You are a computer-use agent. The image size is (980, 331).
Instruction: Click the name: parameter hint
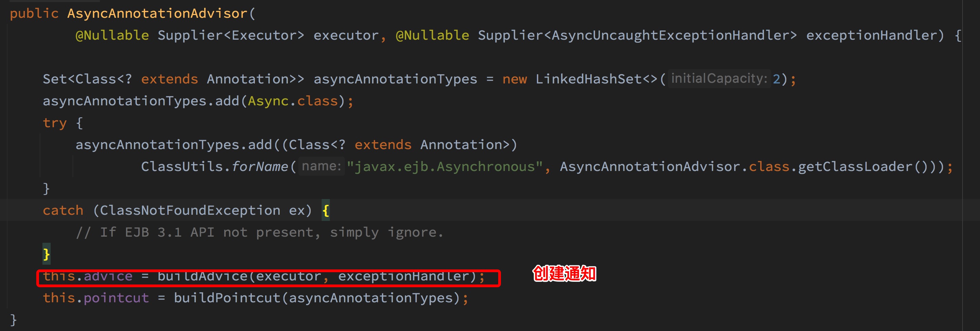pyautogui.click(x=321, y=166)
